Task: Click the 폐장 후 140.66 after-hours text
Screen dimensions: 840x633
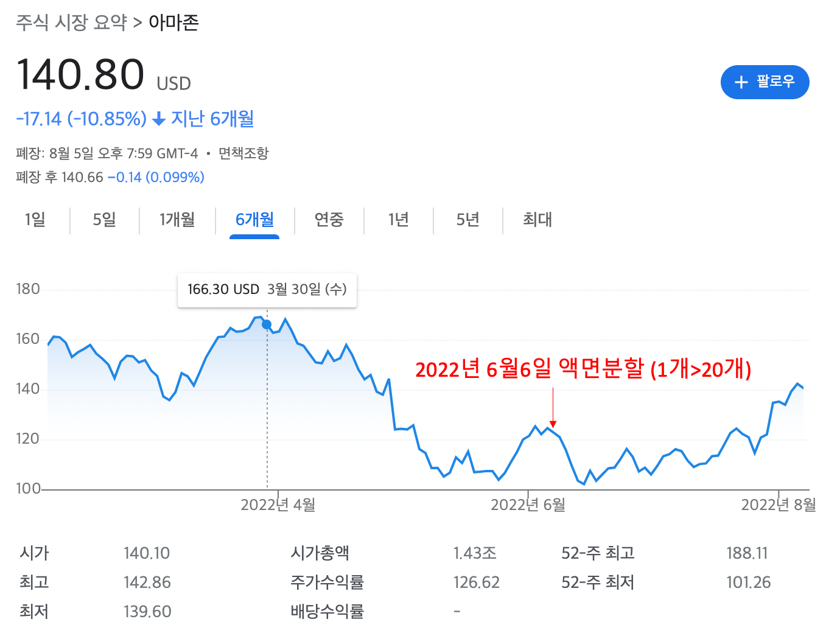Action: (x=60, y=177)
